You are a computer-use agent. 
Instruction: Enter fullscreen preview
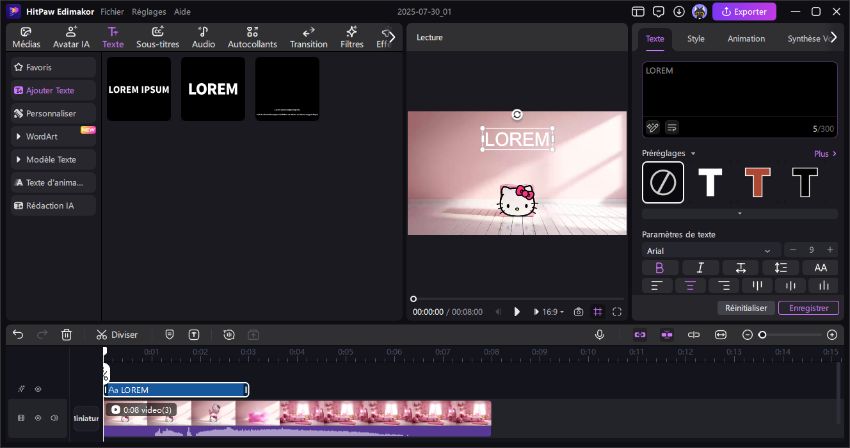pyautogui.click(x=617, y=312)
